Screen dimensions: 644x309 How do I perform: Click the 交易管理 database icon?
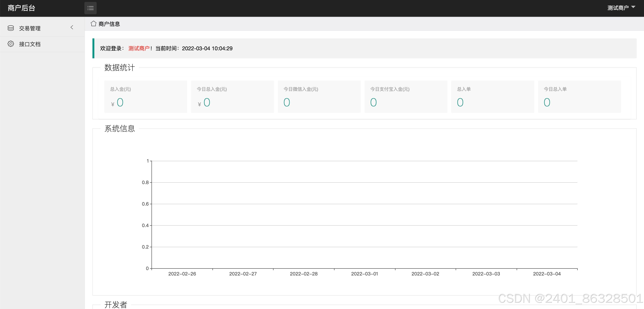[11, 28]
